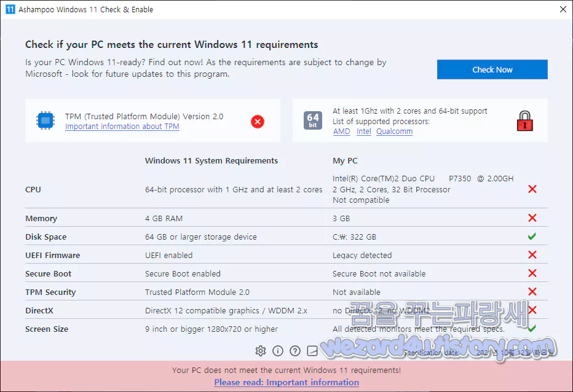Image resolution: width=573 pixels, height=392 pixels.
Task: Close the Ashampoo window
Action: pyautogui.click(x=563, y=9)
